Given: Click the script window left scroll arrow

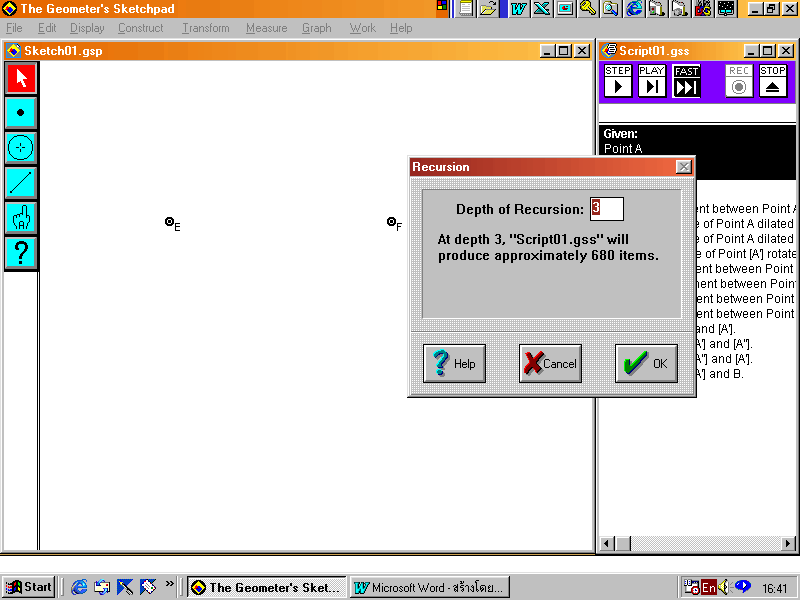Looking at the screenshot, I should point(606,543).
